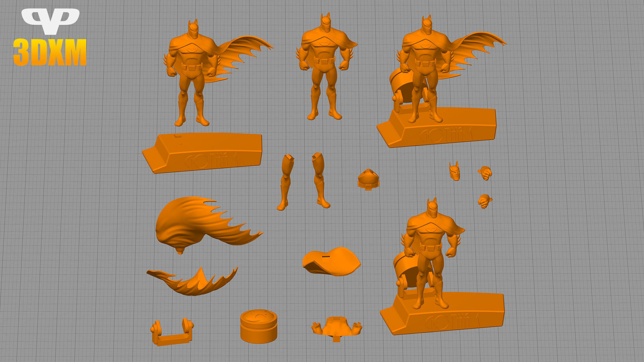Select the small jagged cape fragment
644x362 pixels.
pyautogui.click(x=193, y=281)
